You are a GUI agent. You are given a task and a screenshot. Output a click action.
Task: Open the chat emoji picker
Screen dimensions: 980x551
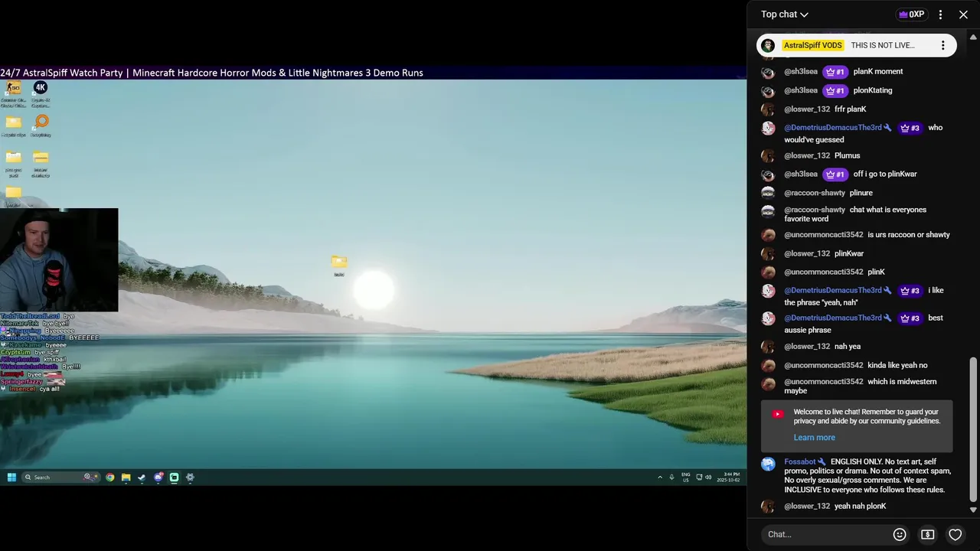click(x=900, y=534)
